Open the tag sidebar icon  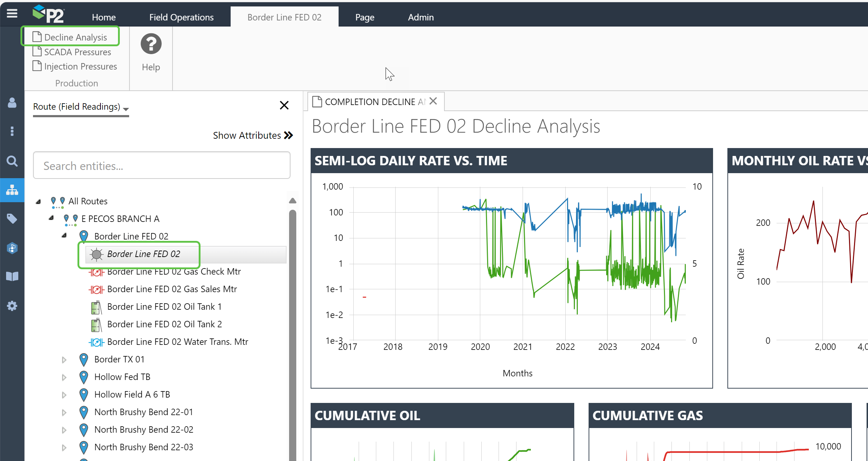point(12,219)
